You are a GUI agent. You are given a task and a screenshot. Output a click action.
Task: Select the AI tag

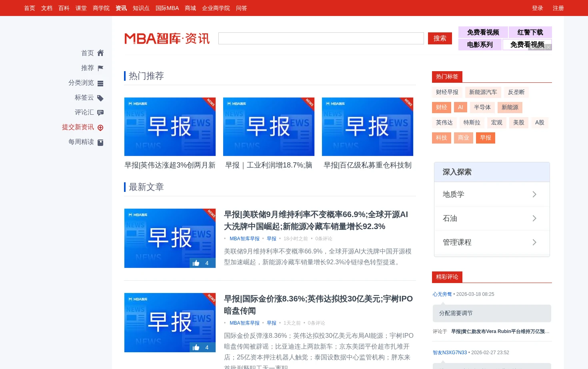(460, 108)
